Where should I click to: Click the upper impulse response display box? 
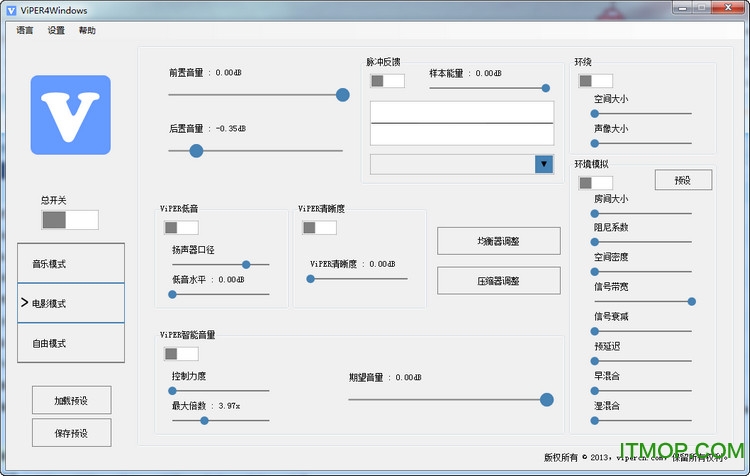pyautogui.click(x=462, y=112)
